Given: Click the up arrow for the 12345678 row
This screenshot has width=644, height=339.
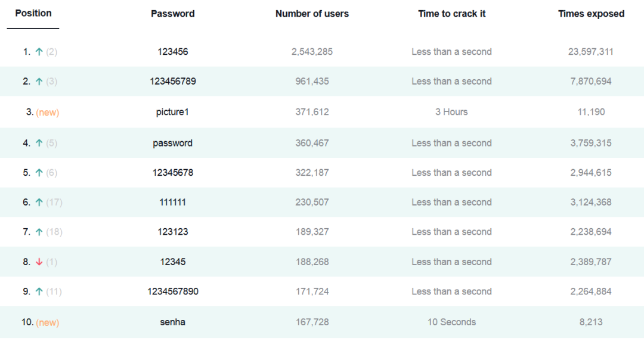Looking at the screenshot, I should [x=39, y=172].
